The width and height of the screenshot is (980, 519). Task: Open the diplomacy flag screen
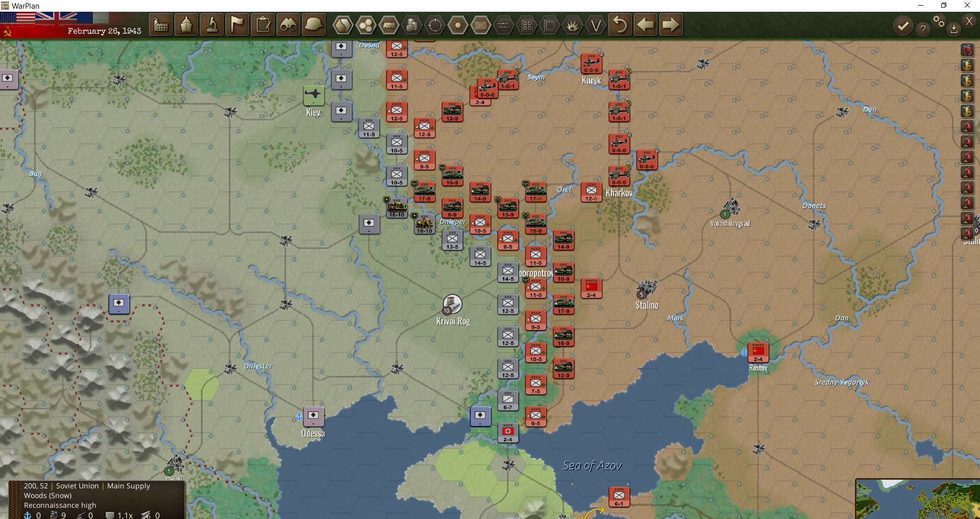237,24
